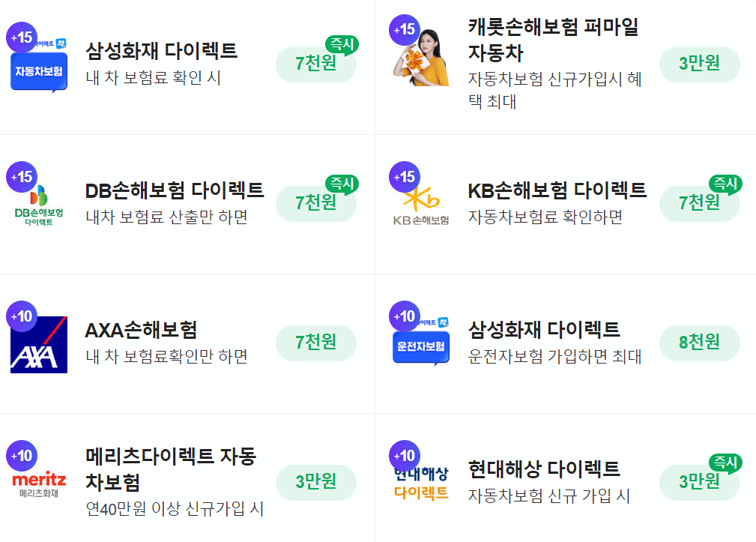Click the 3만원 button for 캐롯손해보험 퍼마일
Viewport: 756px width, 542px height.
click(699, 64)
